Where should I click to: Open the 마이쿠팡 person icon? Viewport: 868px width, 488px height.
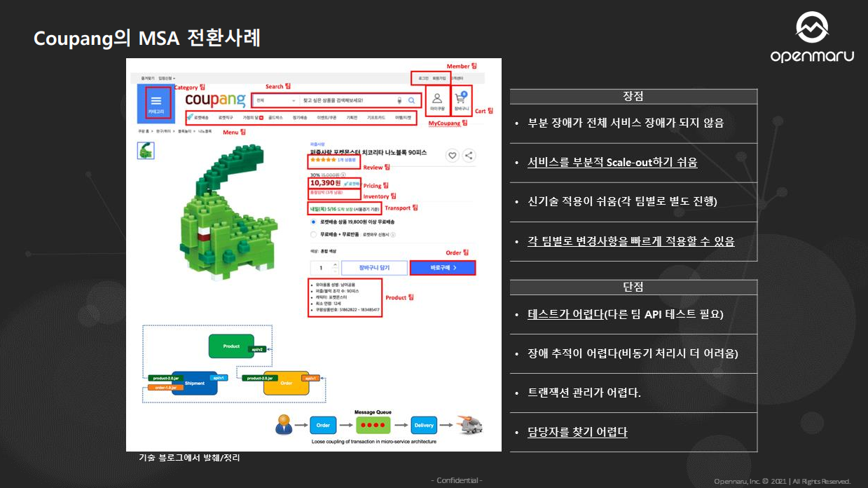(437, 98)
